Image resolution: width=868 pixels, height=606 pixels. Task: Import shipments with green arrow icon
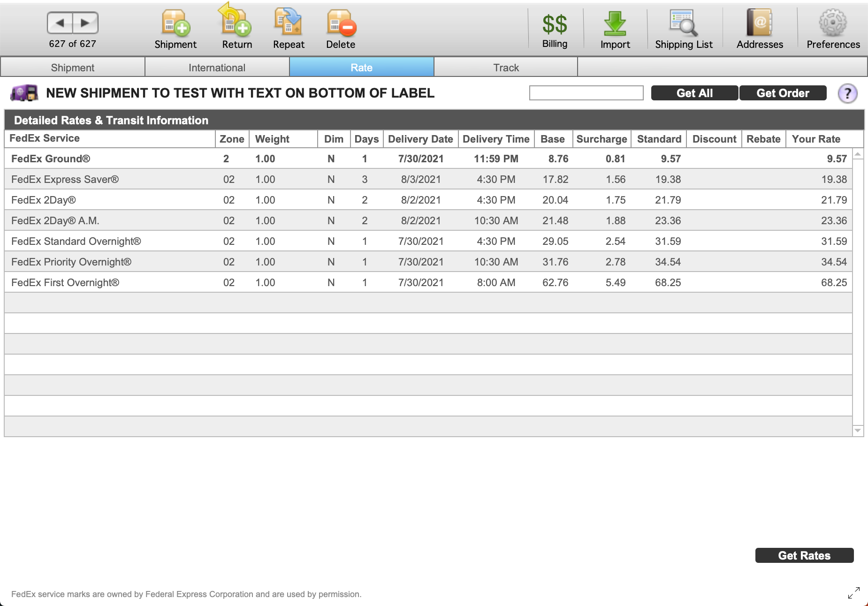tap(615, 30)
